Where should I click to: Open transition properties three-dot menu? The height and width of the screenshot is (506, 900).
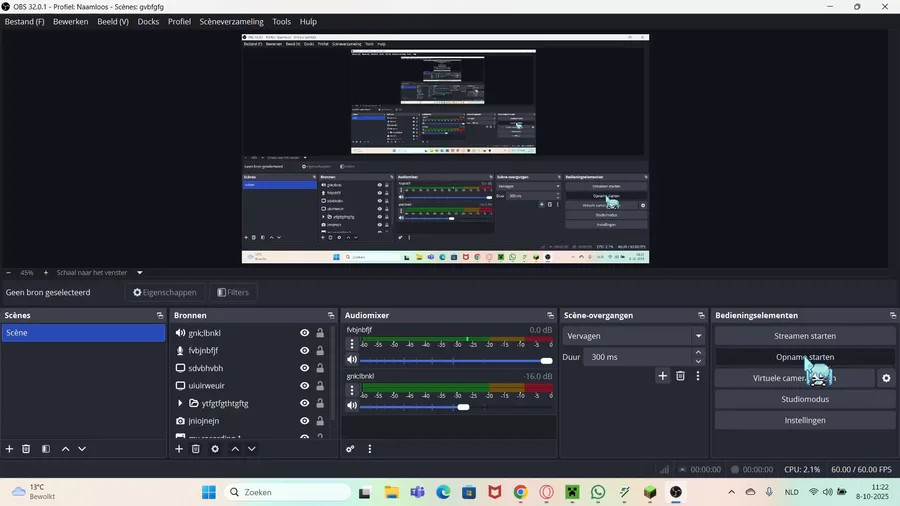click(x=698, y=376)
